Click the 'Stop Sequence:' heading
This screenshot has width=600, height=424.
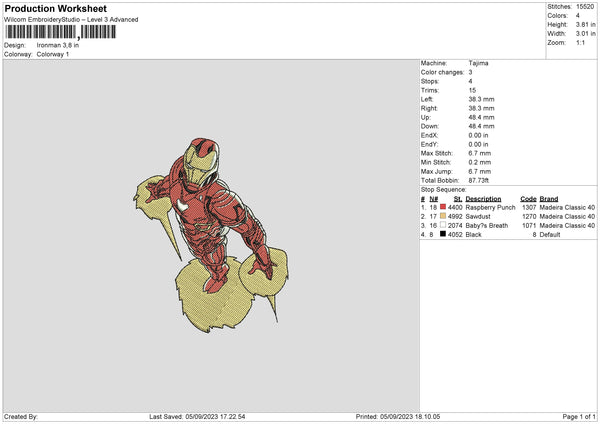tap(443, 189)
